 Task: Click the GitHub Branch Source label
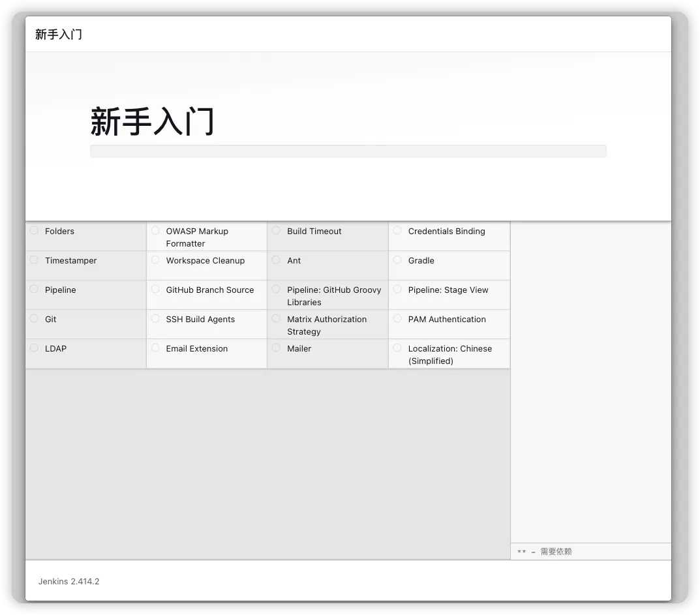(210, 290)
